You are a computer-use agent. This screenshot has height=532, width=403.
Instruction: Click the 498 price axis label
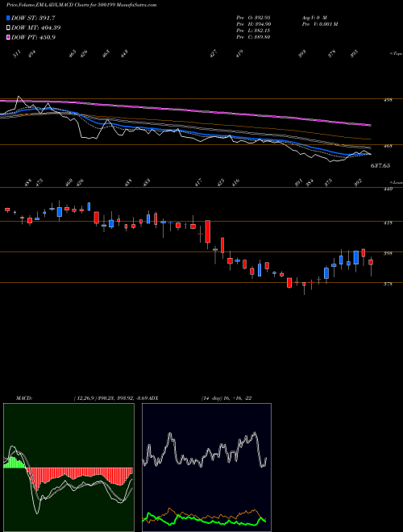click(x=388, y=100)
